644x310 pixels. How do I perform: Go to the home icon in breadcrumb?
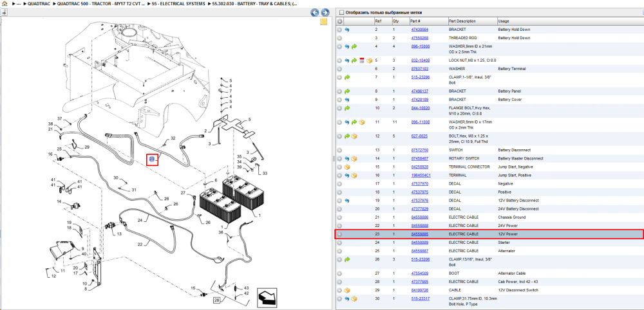pyautogui.click(x=5, y=3)
